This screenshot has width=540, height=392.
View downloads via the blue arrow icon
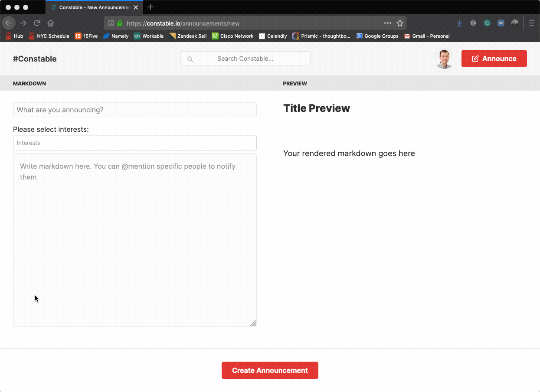click(459, 23)
